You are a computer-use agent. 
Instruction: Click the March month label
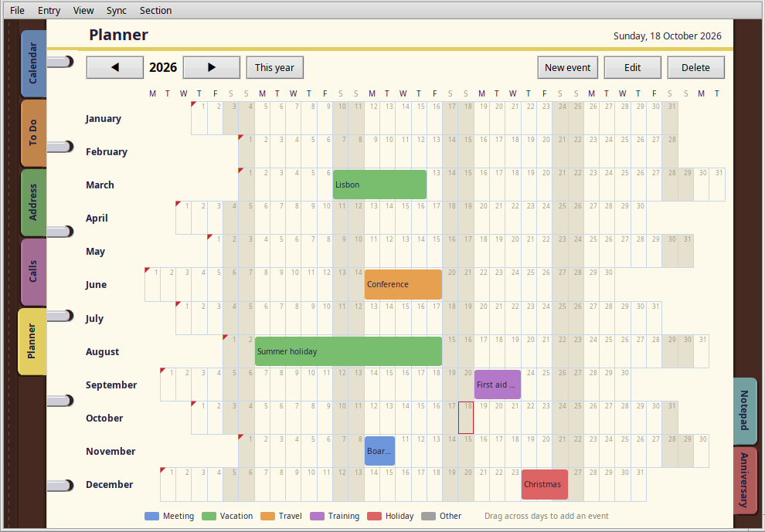[100, 185]
